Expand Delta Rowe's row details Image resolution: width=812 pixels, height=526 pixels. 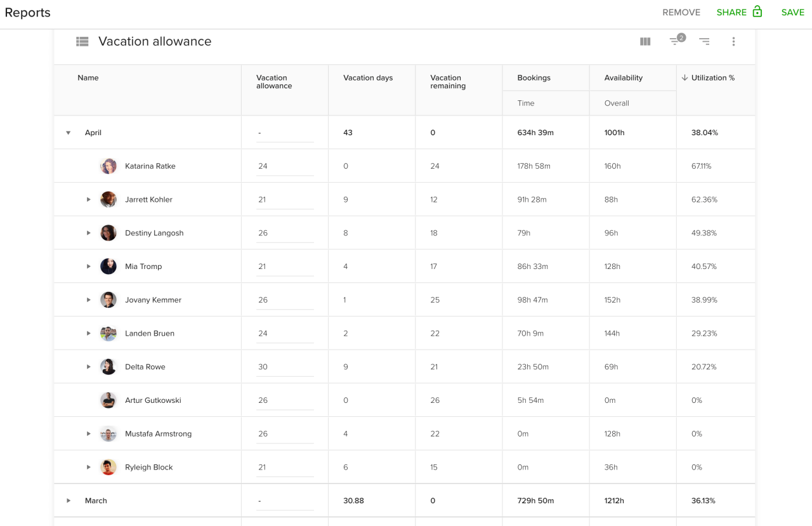click(x=89, y=367)
